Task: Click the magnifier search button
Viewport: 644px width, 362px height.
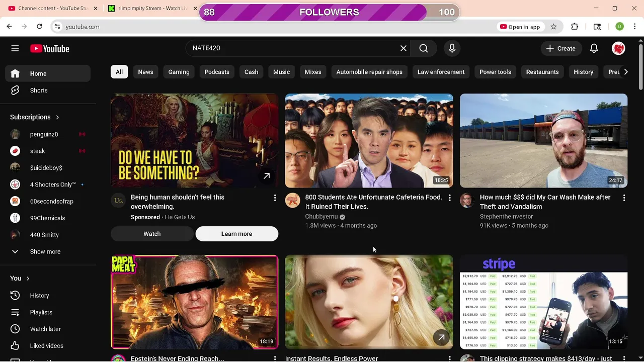Action: point(424,48)
